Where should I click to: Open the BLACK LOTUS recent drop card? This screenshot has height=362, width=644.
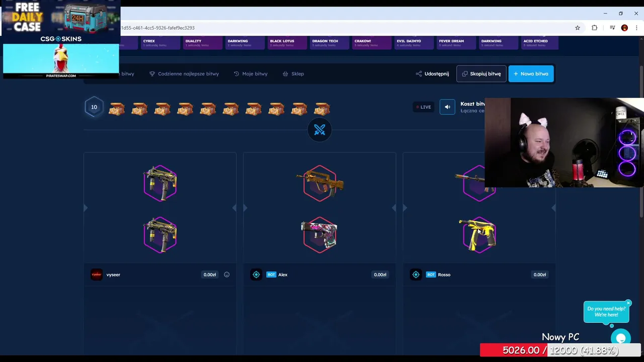(287, 43)
